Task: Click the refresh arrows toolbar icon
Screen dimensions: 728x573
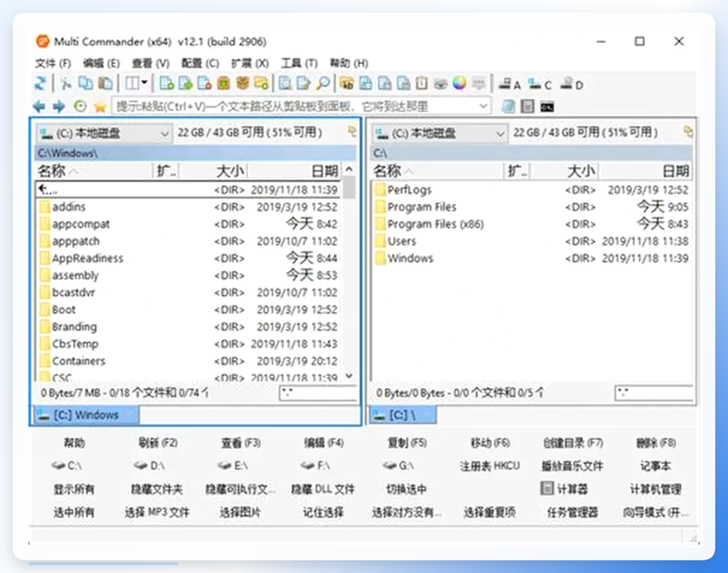Action: [x=41, y=84]
